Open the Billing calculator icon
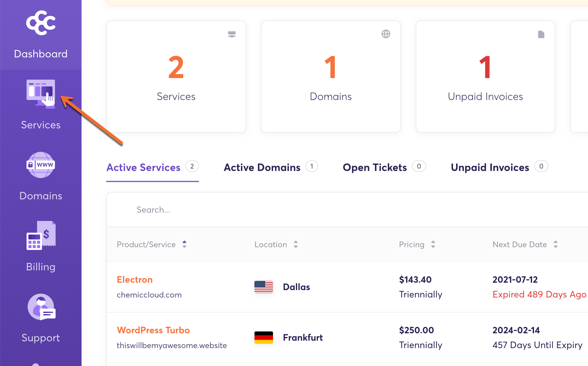This screenshot has height=366, width=588. 41,235
